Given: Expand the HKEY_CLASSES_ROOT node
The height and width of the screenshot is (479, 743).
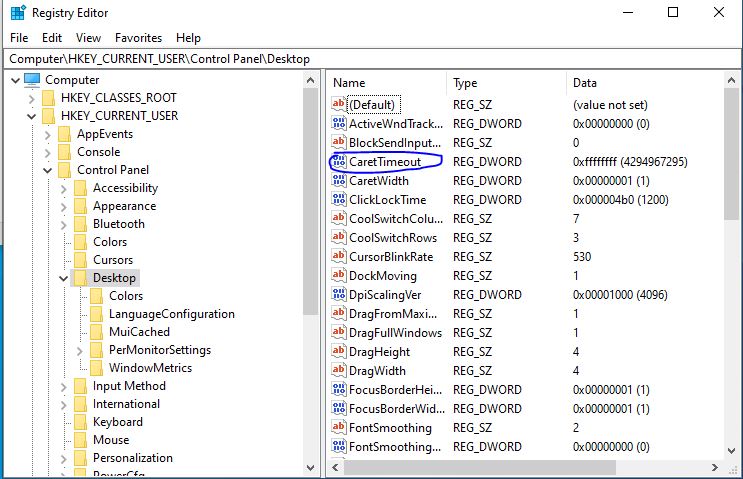Looking at the screenshot, I should tap(31, 98).
